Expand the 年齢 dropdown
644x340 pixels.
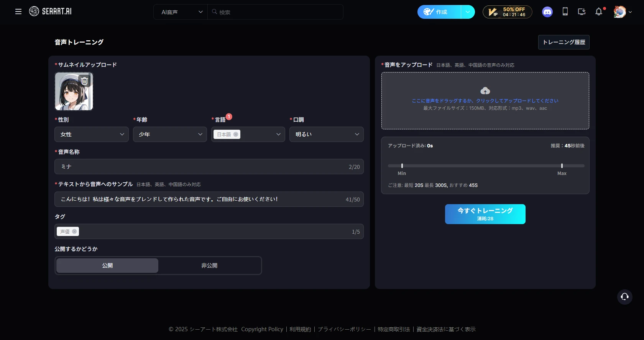click(x=170, y=134)
